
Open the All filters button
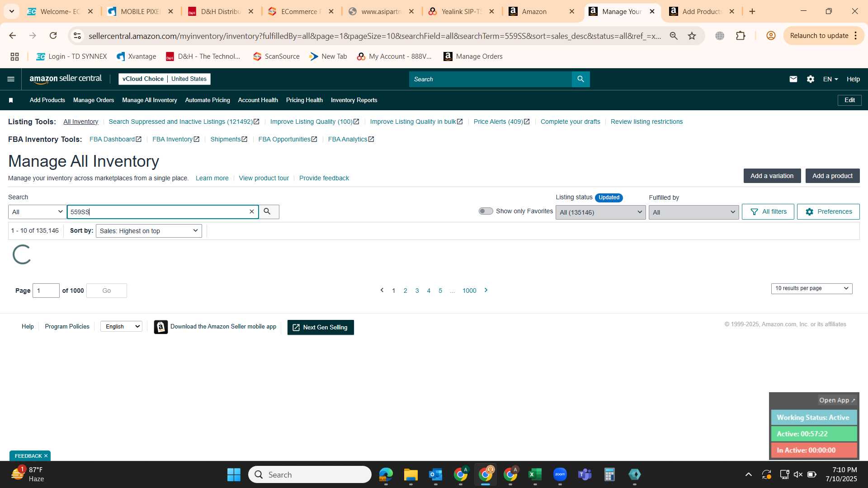point(768,211)
